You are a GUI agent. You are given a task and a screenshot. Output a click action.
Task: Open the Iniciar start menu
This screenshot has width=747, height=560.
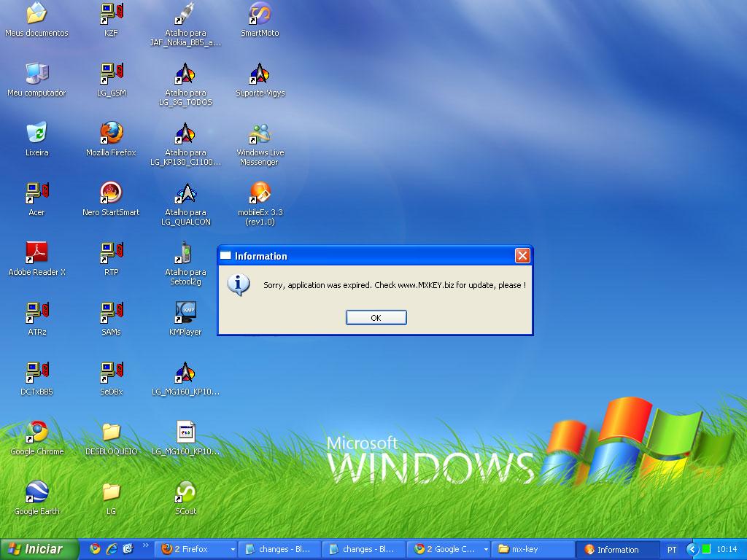[x=39, y=549]
